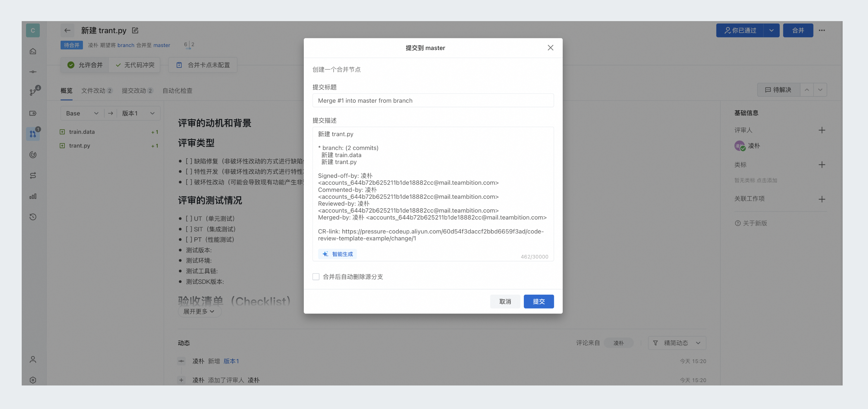Switch to the 提交改动 tab
868x409 pixels.
pyautogui.click(x=137, y=90)
